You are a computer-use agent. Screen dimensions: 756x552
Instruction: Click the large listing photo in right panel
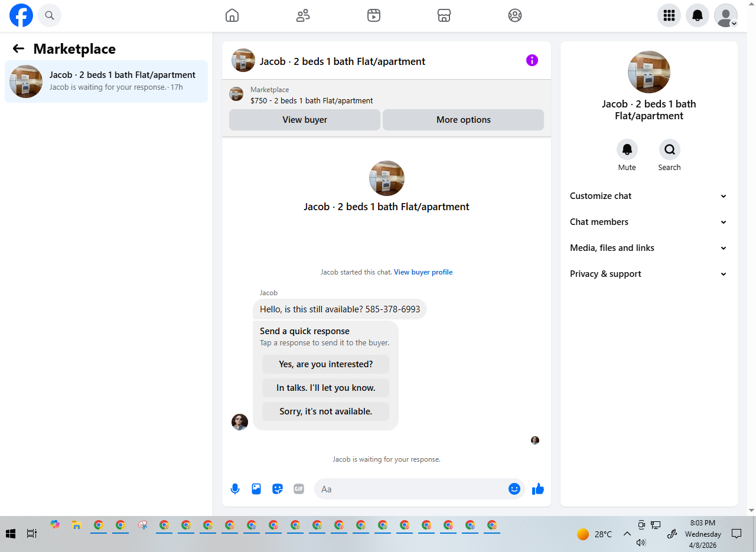coord(649,72)
